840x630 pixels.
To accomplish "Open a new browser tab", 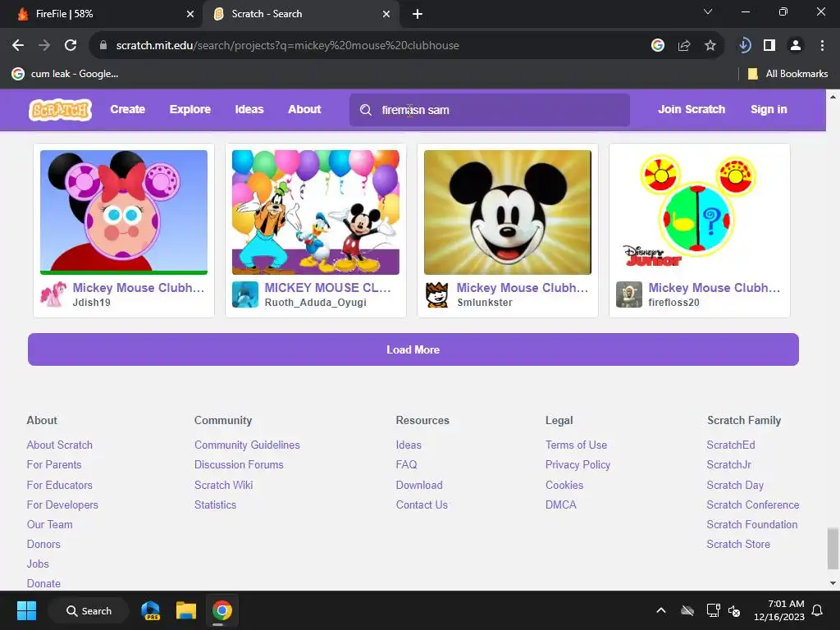I will tap(418, 14).
